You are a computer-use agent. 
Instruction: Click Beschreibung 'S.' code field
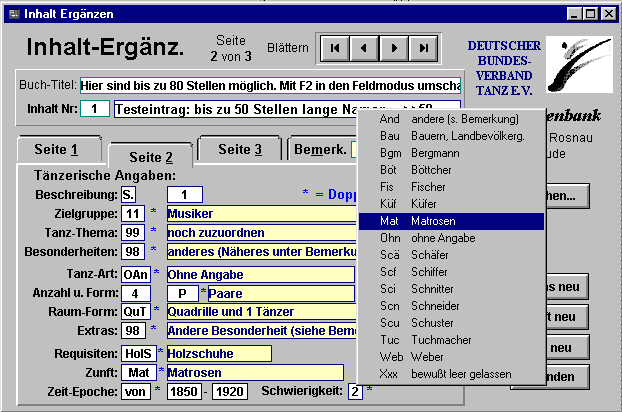128,195
